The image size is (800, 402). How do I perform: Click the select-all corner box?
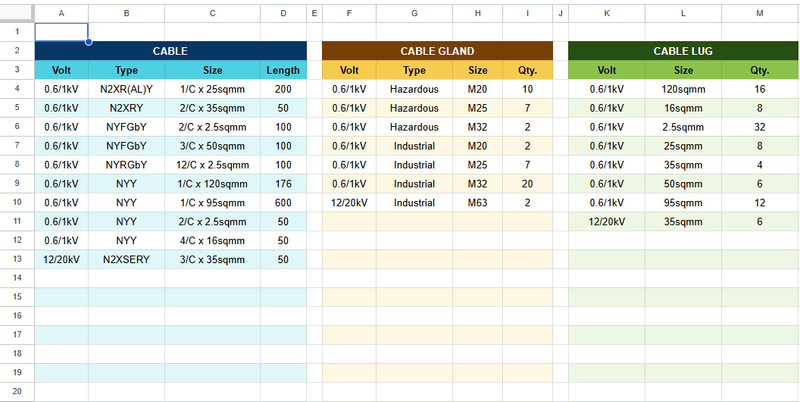(x=17, y=14)
